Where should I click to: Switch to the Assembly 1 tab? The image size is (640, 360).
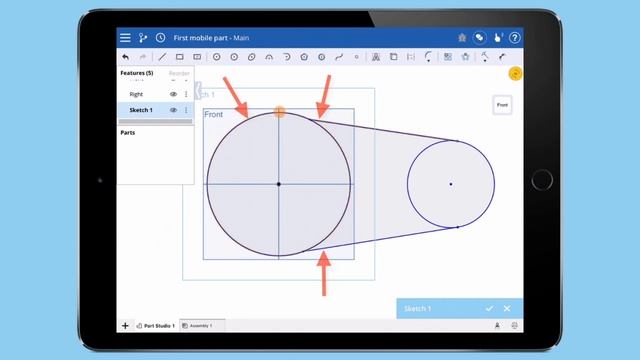click(202, 326)
